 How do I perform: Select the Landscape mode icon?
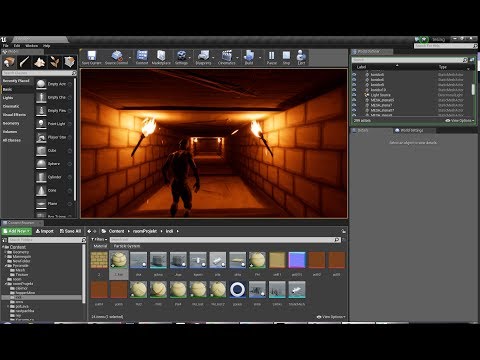click(x=40, y=62)
